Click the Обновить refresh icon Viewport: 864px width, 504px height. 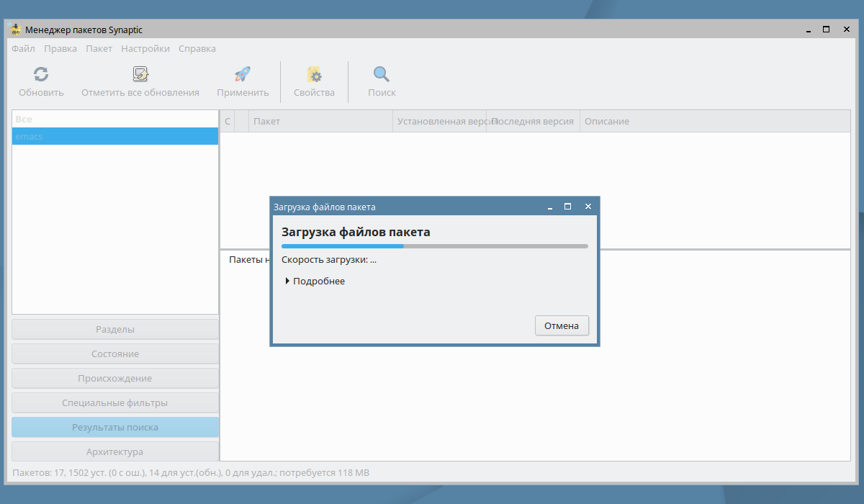pyautogui.click(x=41, y=74)
